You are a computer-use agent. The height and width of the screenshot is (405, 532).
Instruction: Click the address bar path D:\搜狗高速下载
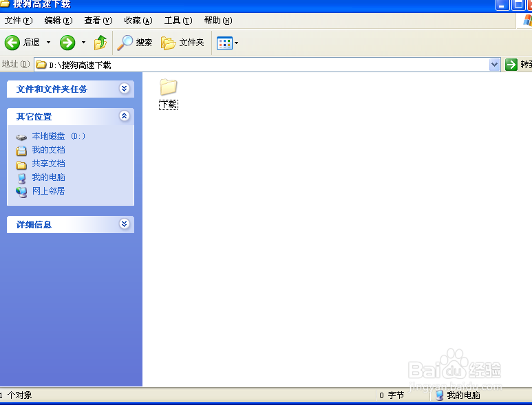(x=80, y=65)
